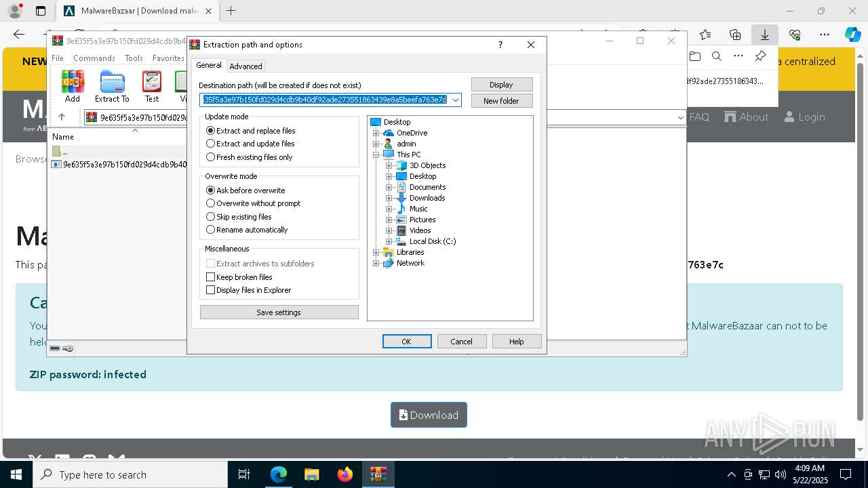Select Skip existing files option
Viewport: 868px width, 488px height.
pyautogui.click(x=239, y=217)
